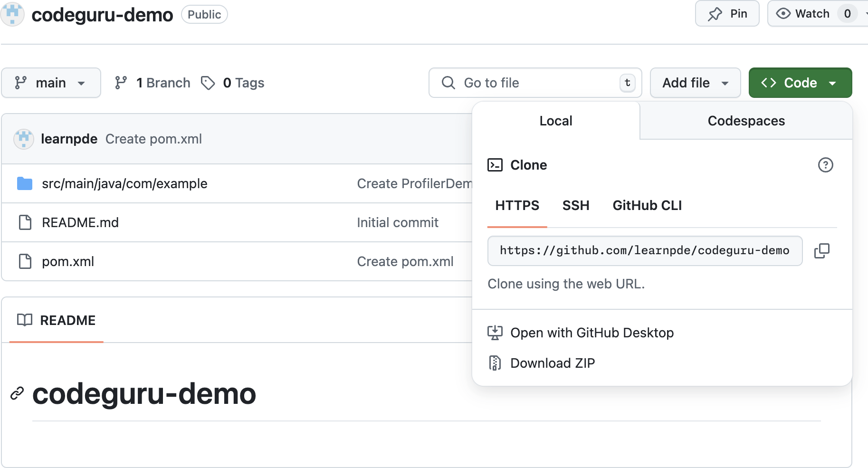The width and height of the screenshot is (868, 468).
Task: Click the 'Clone using the web URL.' text
Action: [566, 284]
